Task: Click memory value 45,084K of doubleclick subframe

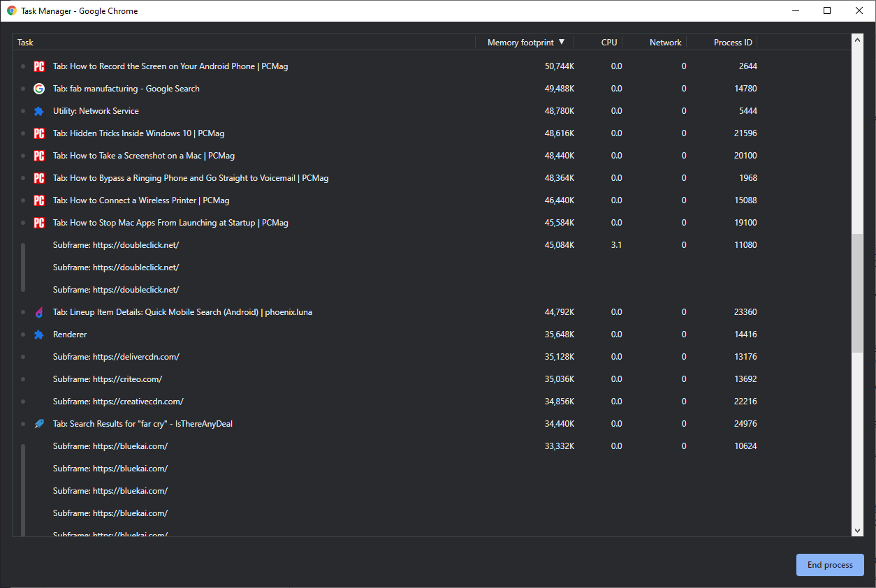Action: pyautogui.click(x=560, y=245)
